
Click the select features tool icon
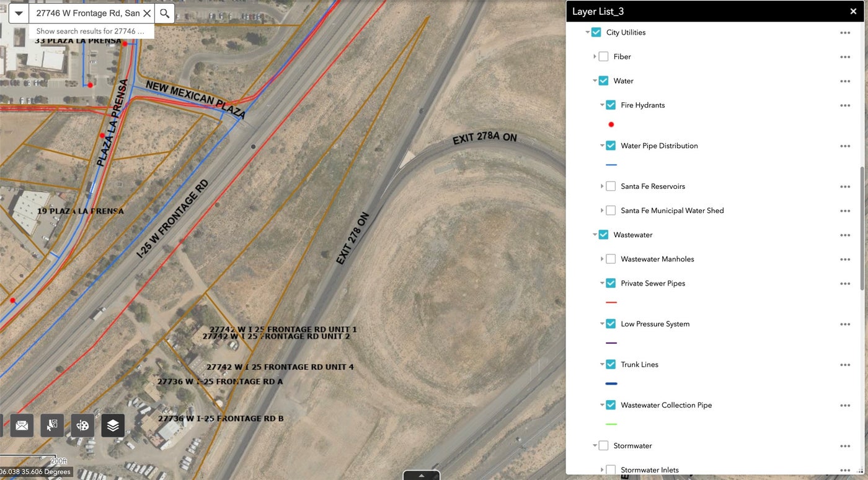[x=52, y=425]
